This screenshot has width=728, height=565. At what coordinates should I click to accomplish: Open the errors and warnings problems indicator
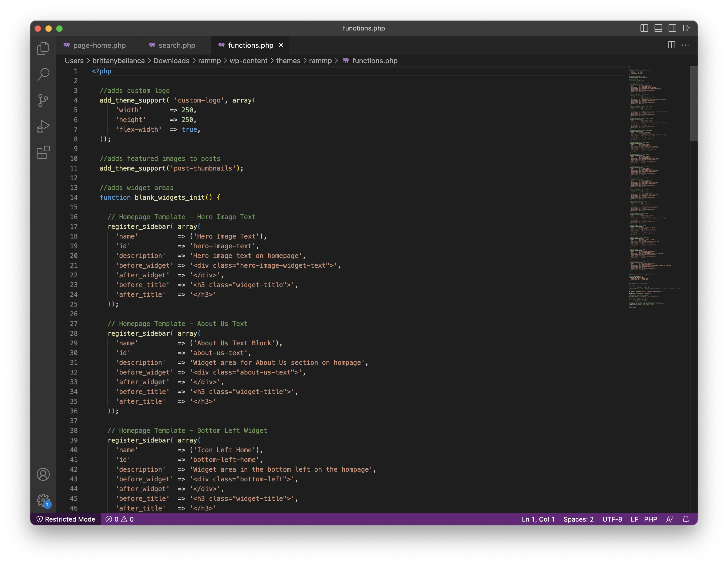(119, 519)
